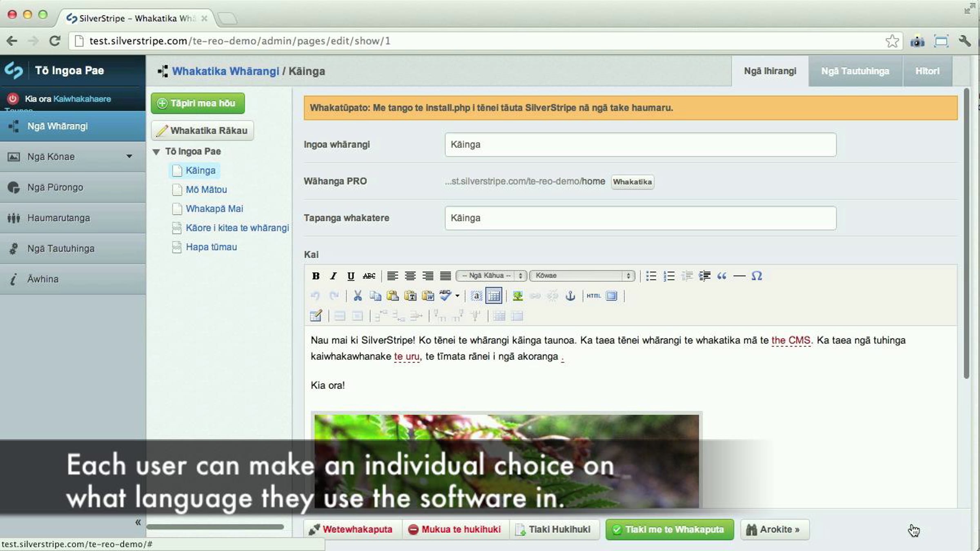Click Tiaki Hukihuki save draft button
This screenshot has height=551, width=980.
point(555,529)
